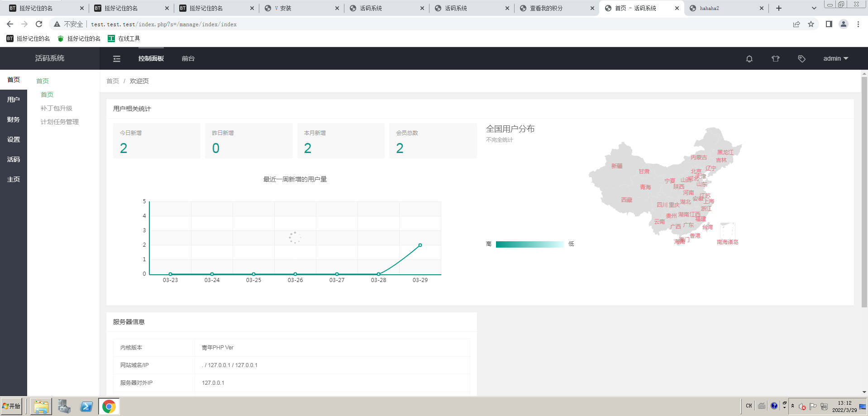Select 财务 in the left sidebar
The image size is (868, 416).
pos(14,120)
